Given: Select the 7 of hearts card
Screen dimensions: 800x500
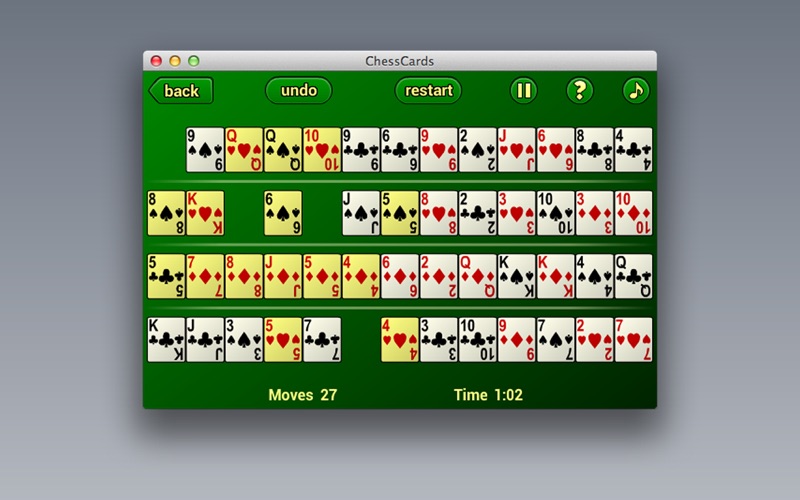Looking at the screenshot, I should pyautogui.click(x=633, y=340).
